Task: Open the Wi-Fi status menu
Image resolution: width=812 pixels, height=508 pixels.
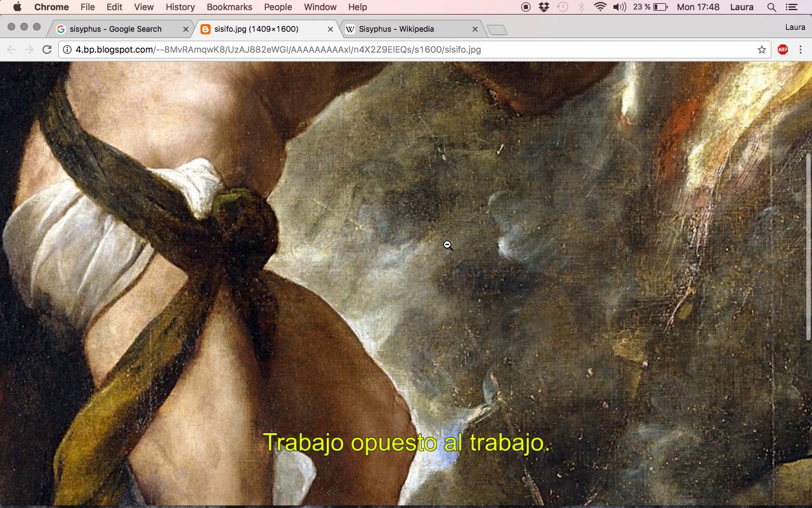Action: pos(600,7)
